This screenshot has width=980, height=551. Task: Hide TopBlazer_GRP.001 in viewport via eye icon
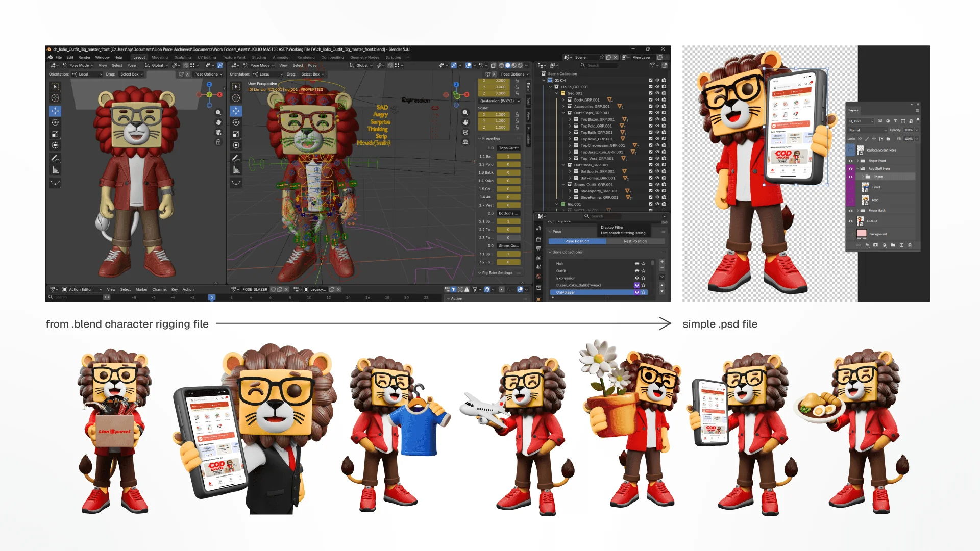[657, 119]
